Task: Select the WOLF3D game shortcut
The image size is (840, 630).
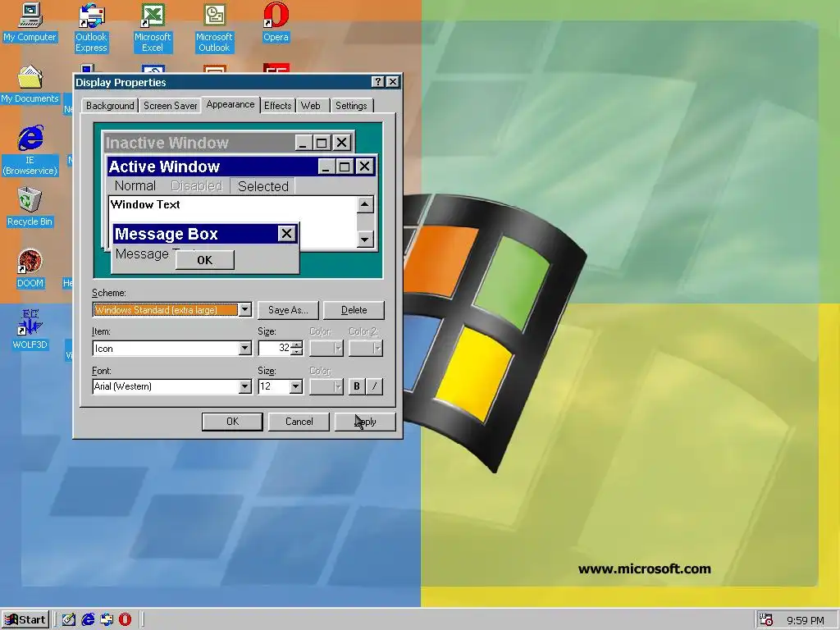Action: point(30,330)
